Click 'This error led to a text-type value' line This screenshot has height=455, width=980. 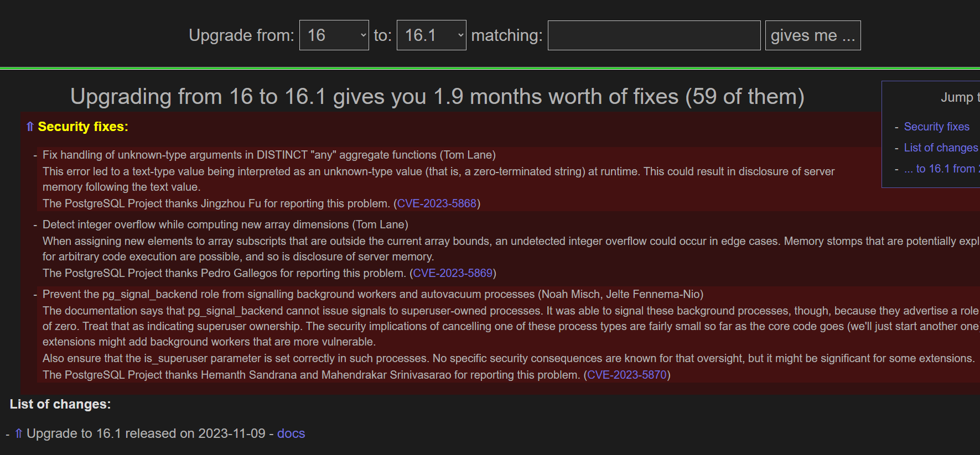(x=438, y=171)
